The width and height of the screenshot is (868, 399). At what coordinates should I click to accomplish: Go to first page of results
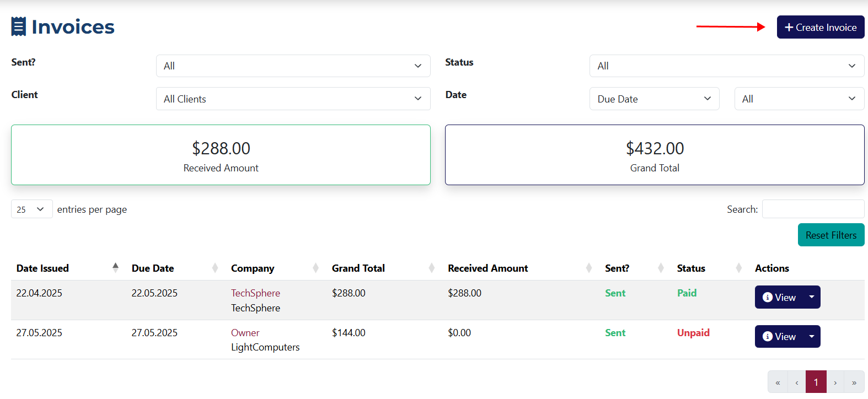click(778, 382)
